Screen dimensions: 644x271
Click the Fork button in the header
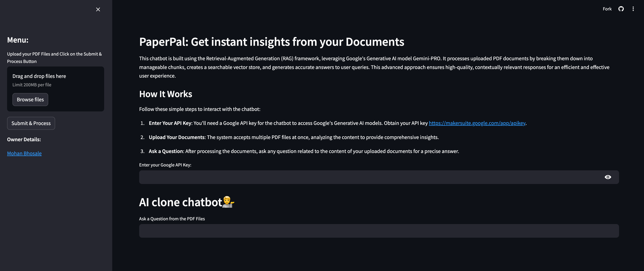[x=607, y=9]
